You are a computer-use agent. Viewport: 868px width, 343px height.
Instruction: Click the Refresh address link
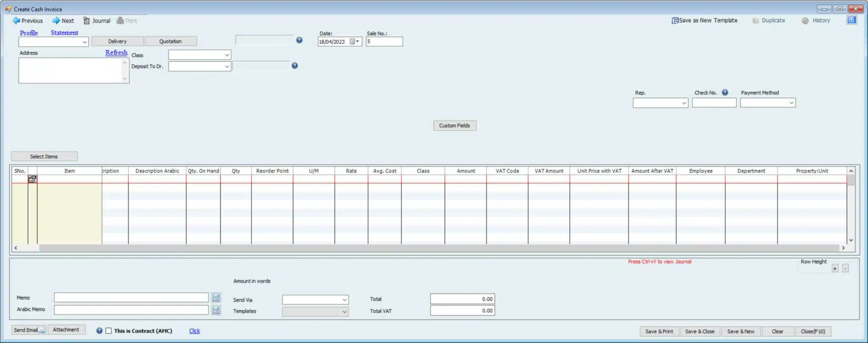pyautogui.click(x=116, y=53)
